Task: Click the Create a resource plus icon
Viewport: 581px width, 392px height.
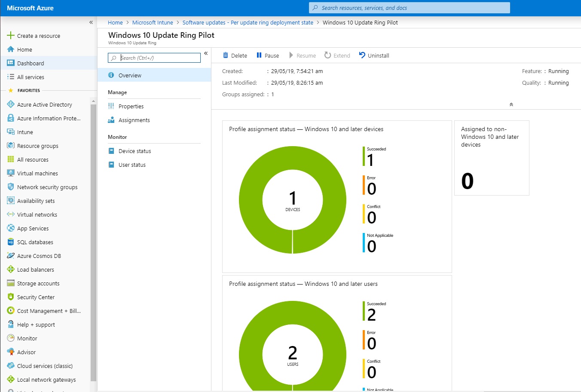Action: (x=11, y=36)
